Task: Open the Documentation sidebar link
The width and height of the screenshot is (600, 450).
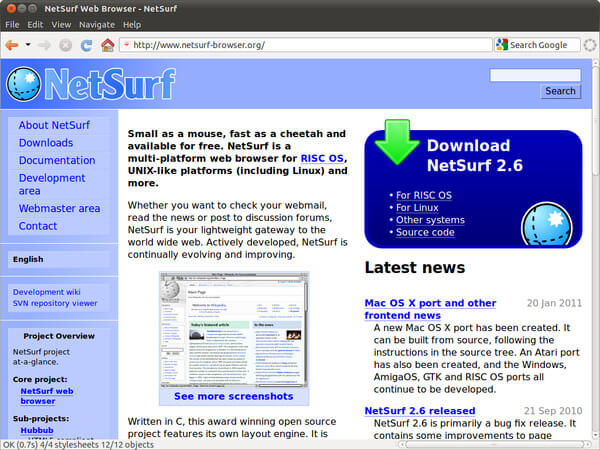Action: [x=57, y=160]
